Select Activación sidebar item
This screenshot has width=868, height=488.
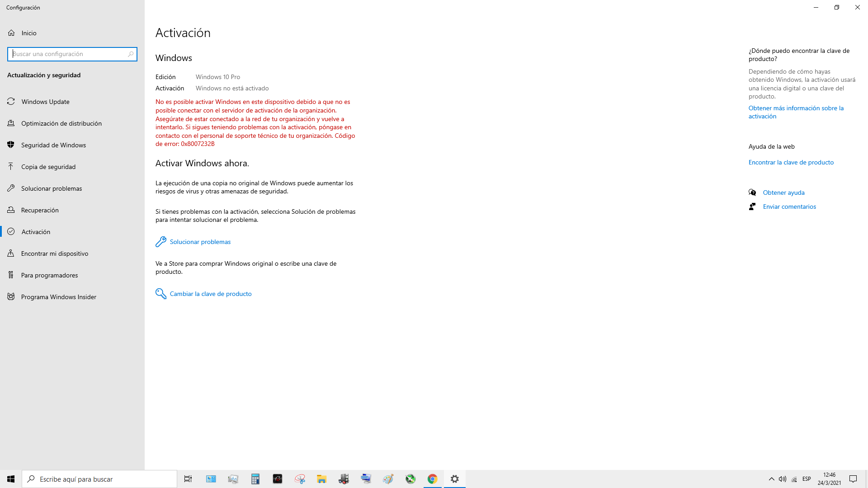(36, 232)
